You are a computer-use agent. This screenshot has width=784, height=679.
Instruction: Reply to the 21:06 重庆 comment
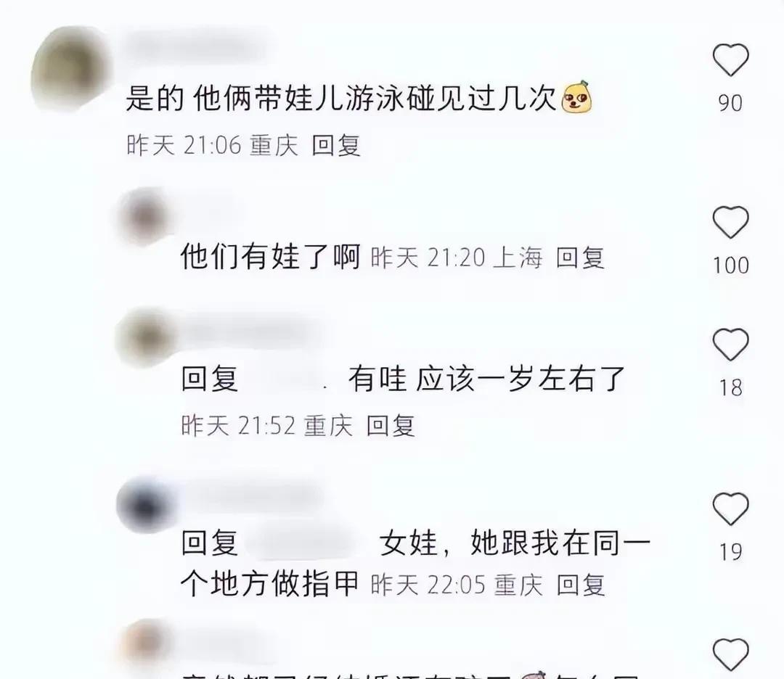[335, 145]
